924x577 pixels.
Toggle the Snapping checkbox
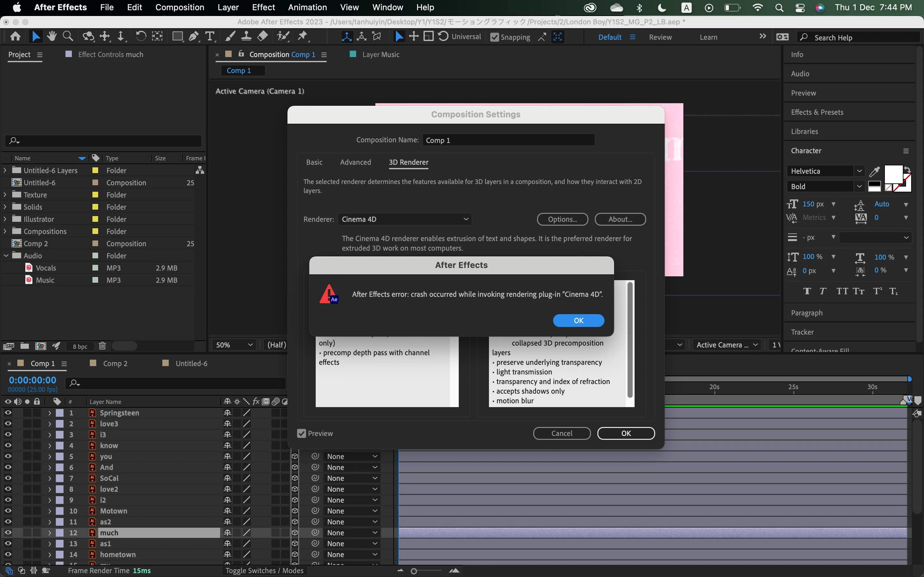coord(494,38)
